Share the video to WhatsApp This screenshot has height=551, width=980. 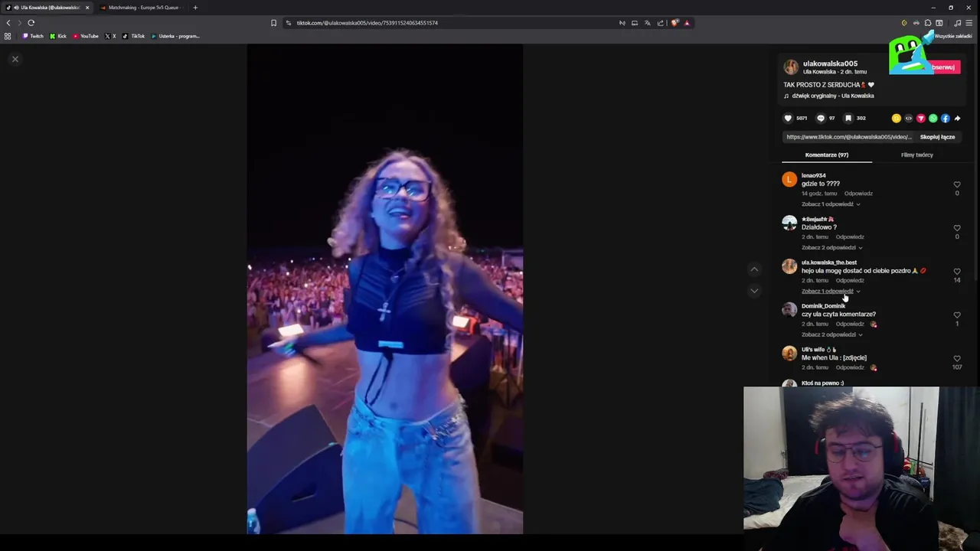(x=933, y=119)
